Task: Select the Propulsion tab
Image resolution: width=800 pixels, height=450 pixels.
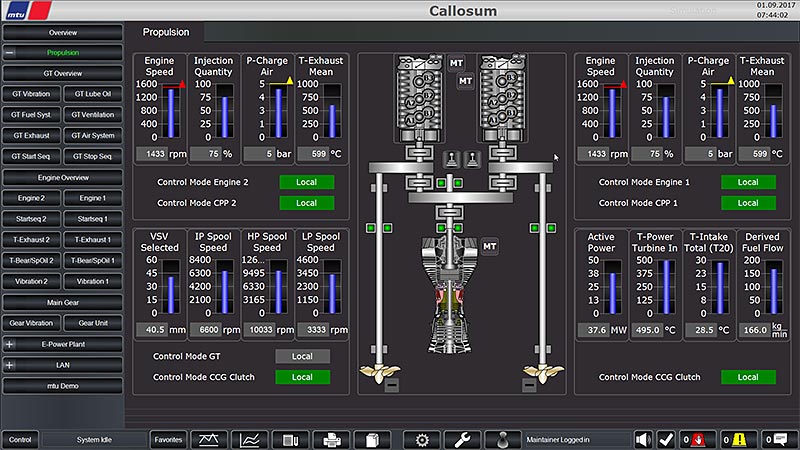Action: pos(165,32)
